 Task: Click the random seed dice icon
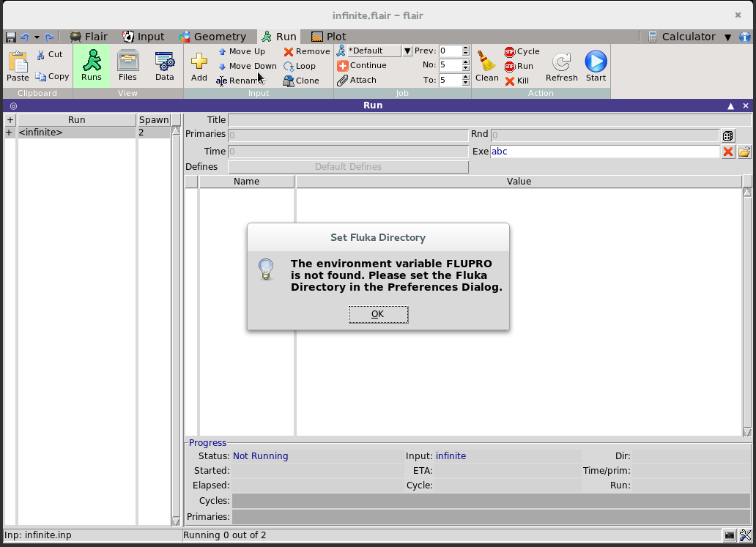(x=728, y=136)
